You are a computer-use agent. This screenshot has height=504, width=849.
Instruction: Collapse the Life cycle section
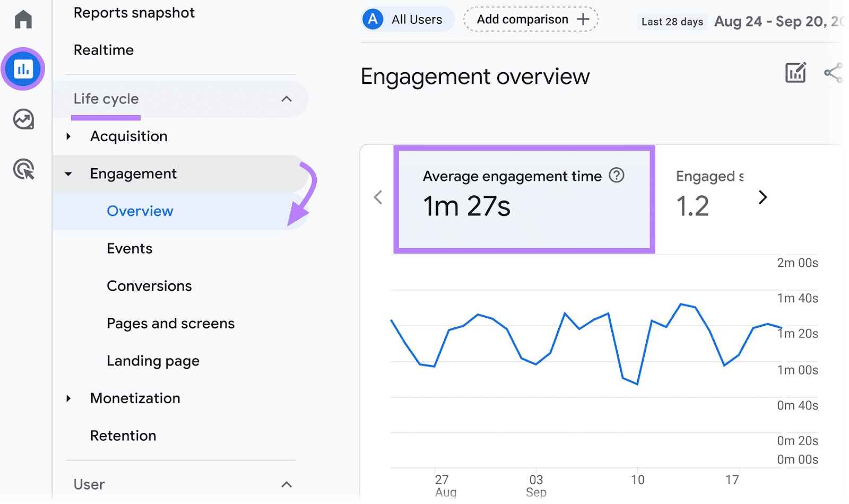(287, 99)
